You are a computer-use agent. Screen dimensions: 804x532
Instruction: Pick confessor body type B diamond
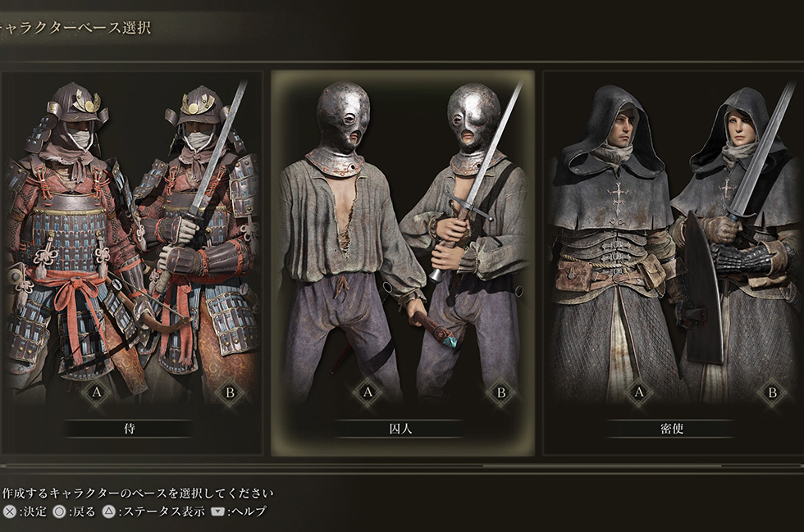click(x=772, y=393)
